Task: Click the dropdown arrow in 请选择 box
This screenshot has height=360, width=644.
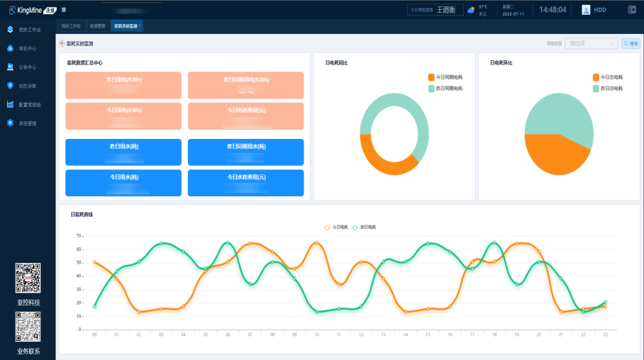Action: (x=612, y=44)
